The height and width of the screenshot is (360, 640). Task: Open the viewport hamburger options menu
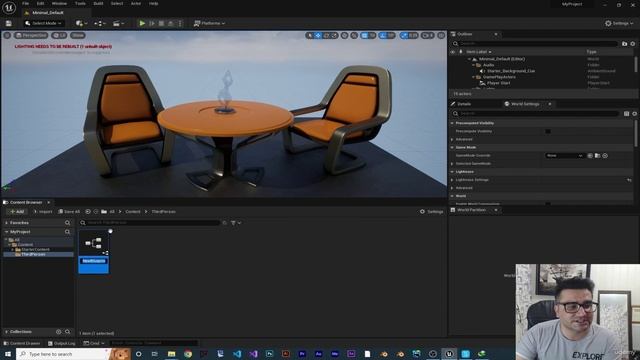click(7, 36)
